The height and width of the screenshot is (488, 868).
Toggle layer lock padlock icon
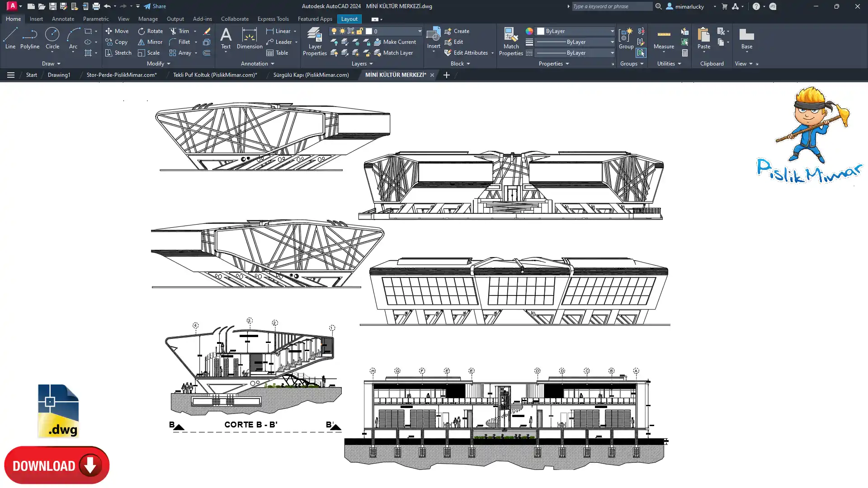click(x=360, y=31)
